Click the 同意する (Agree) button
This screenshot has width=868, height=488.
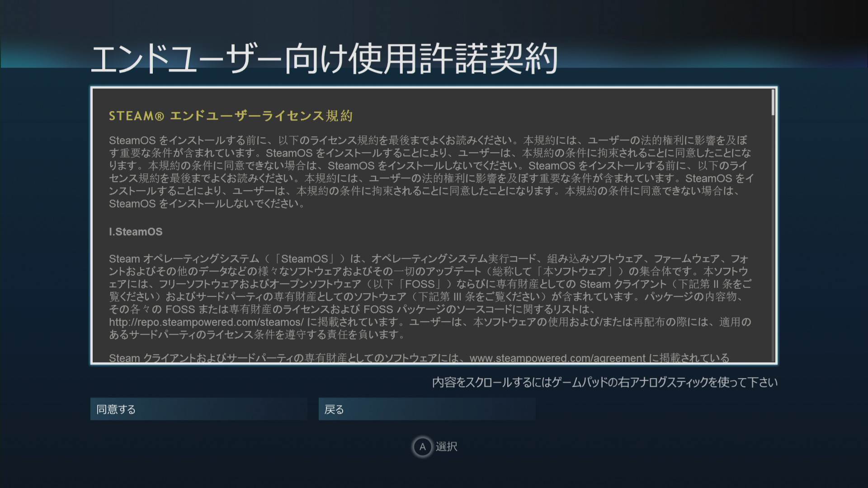pos(198,409)
